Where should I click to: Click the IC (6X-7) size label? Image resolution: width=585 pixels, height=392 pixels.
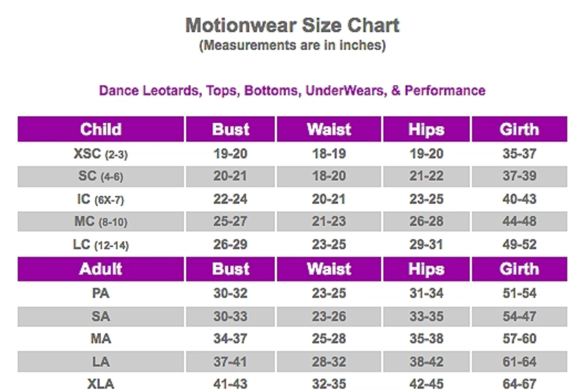click(x=100, y=199)
